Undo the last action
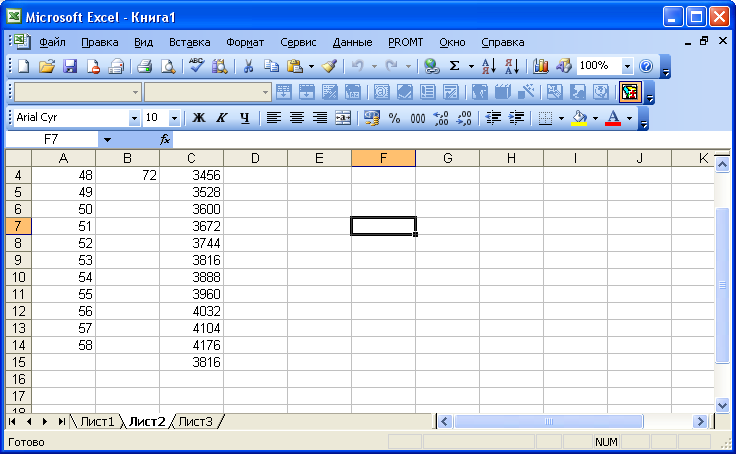This screenshot has height=454, width=736. pos(358,66)
